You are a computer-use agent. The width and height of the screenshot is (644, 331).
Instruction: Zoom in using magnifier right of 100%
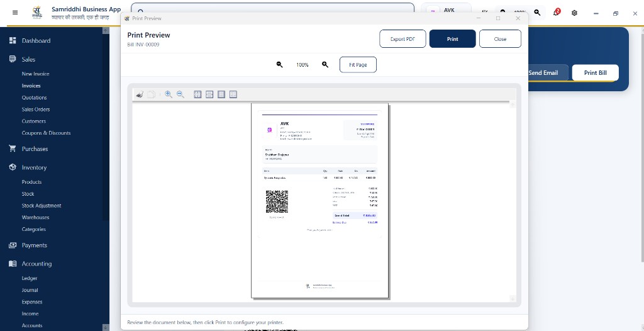coord(325,65)
